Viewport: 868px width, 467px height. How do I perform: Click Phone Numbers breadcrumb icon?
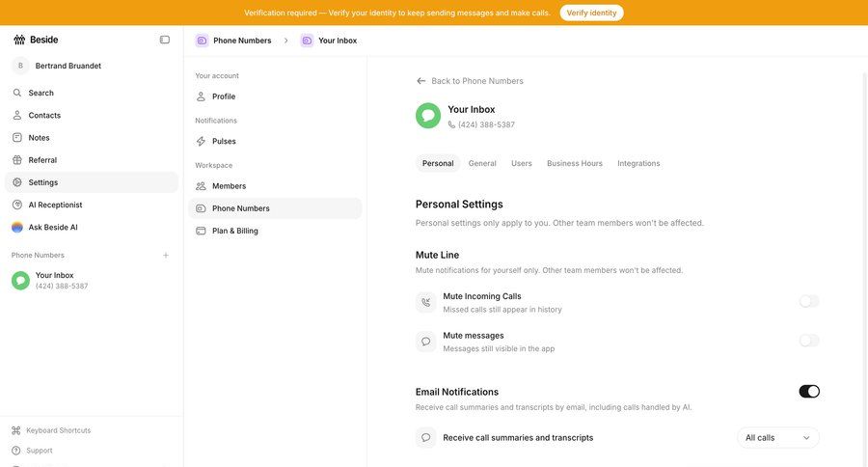point(203,41)
